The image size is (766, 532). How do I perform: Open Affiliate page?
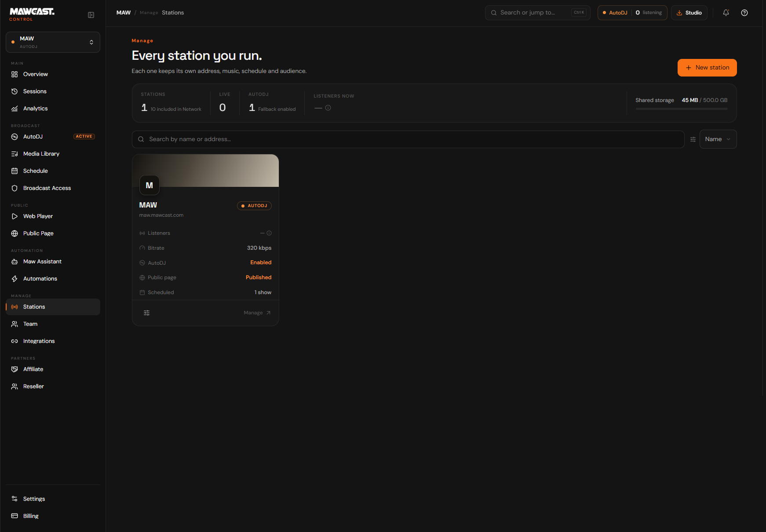[x=53, y=369]
